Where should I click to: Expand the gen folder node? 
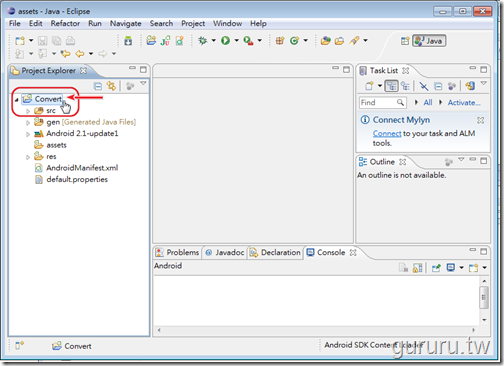pyautogui.click(x=28, y=123)
